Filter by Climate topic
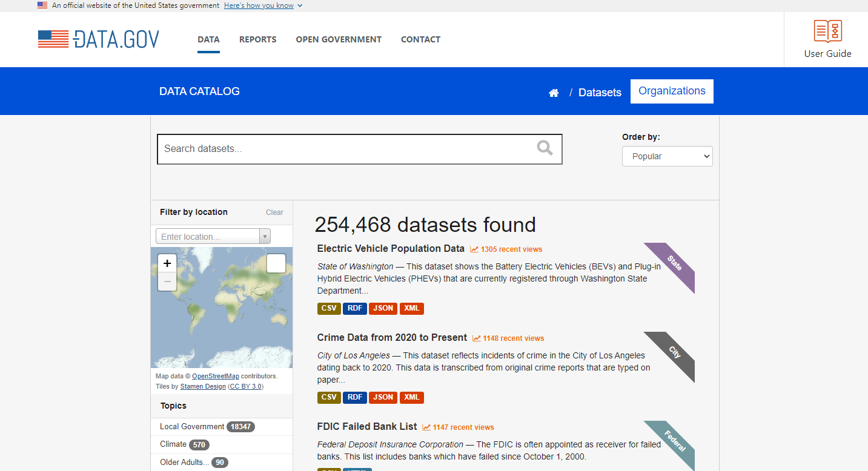 coord(222,444)
